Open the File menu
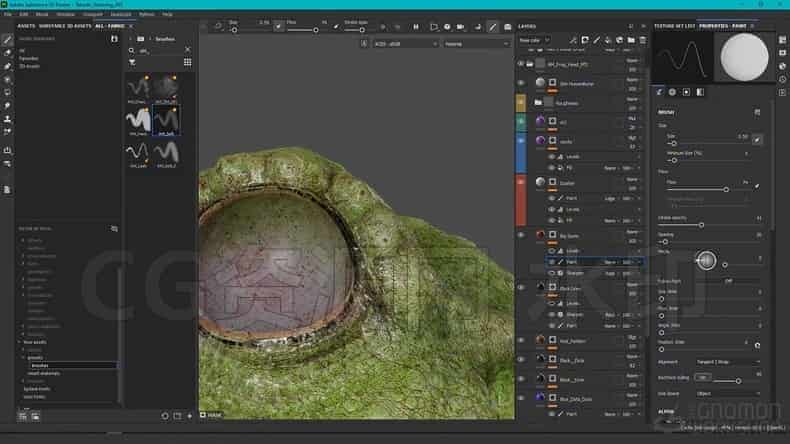Screen dimensions: 790x444 [x=8, y=14]
